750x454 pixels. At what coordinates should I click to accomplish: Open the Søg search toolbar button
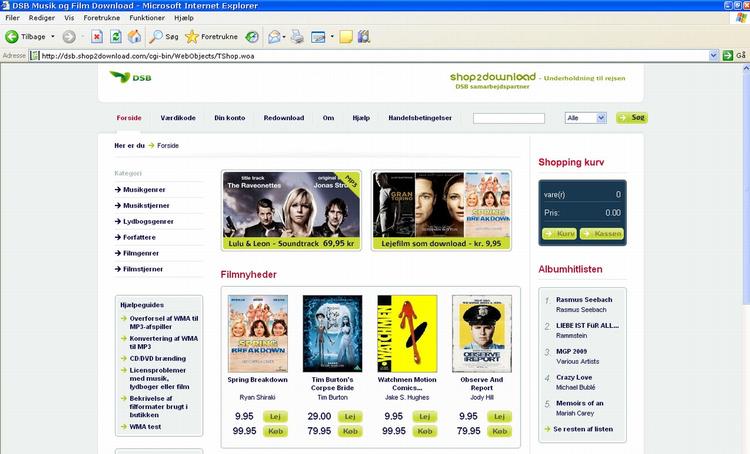[x=164, y=37]
